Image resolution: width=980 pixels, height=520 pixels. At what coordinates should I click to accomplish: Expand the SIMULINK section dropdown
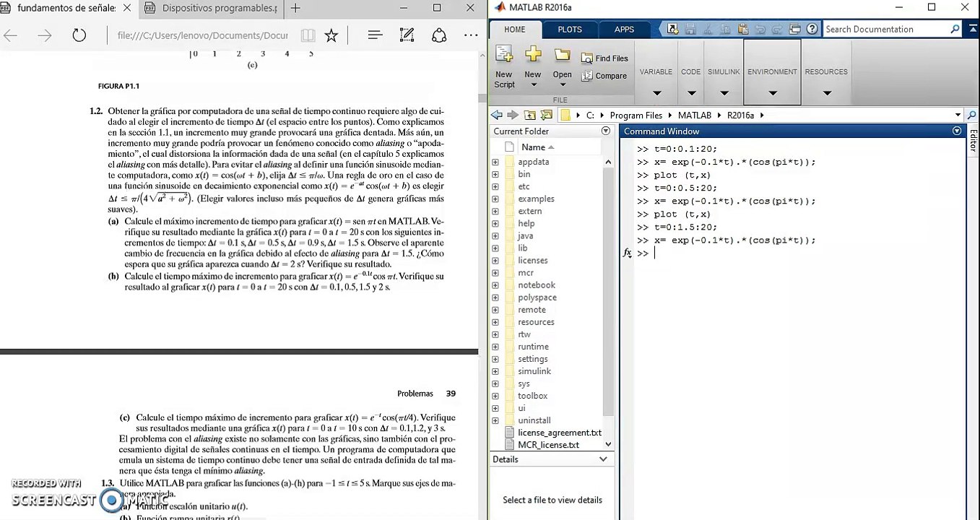[x=724, y=92]
